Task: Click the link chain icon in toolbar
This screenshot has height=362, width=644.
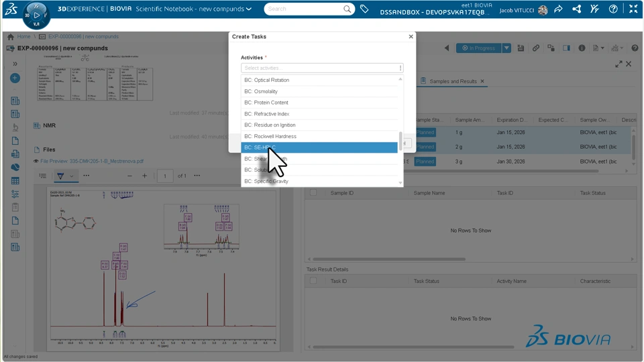Action: 535,48
